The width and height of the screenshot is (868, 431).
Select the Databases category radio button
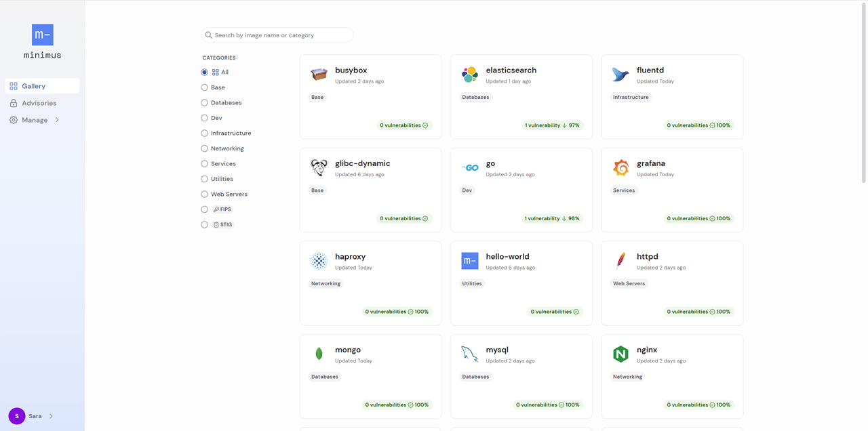(x=204, y=102)
